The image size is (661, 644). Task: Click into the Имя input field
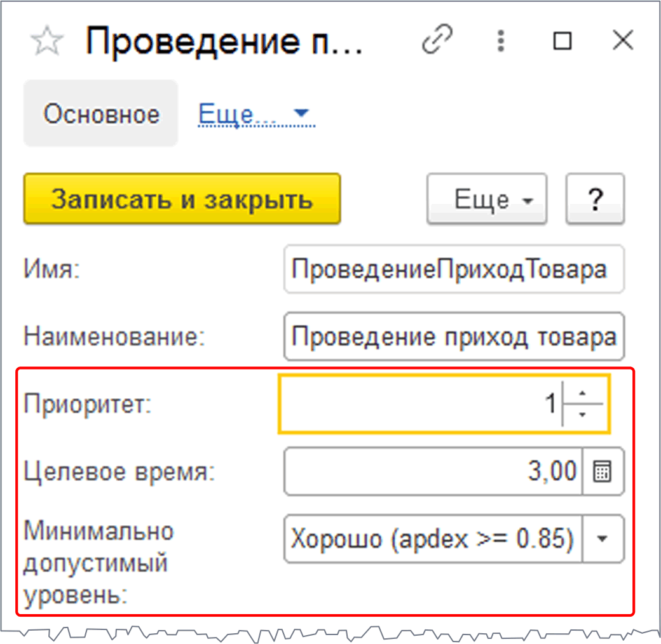pos(453,269)
